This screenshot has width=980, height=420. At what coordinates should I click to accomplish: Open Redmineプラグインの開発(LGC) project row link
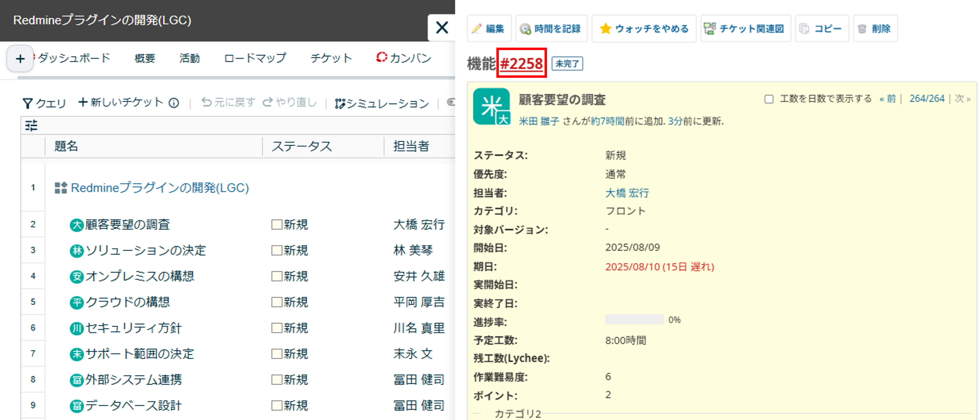160,188
